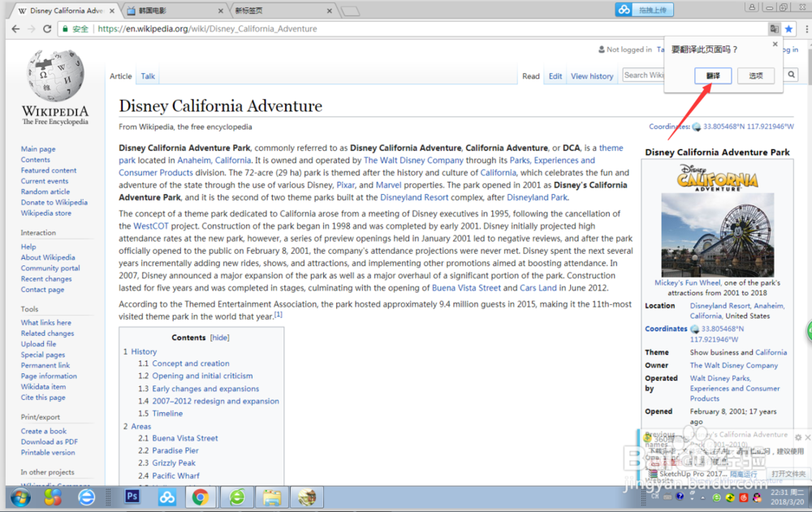Image resolution: width=812 pixels, height=512 pixels.
Task: Click the translate icon in address bar
Action: [x=774, y=29]
